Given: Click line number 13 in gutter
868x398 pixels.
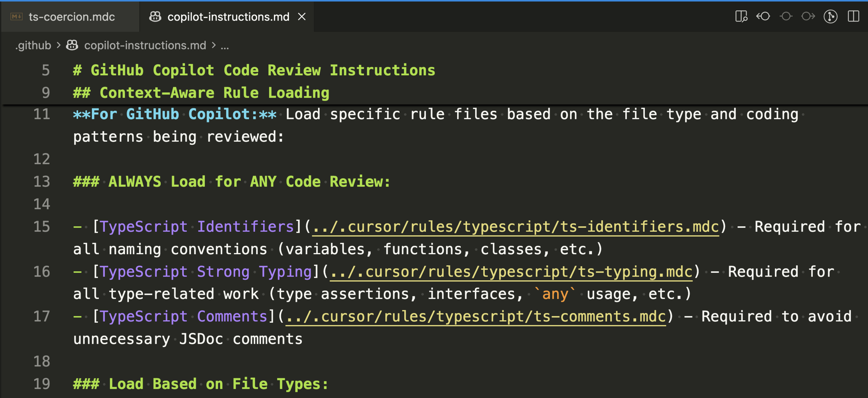Looking at the screenshot, I should (x=42, y=181).
